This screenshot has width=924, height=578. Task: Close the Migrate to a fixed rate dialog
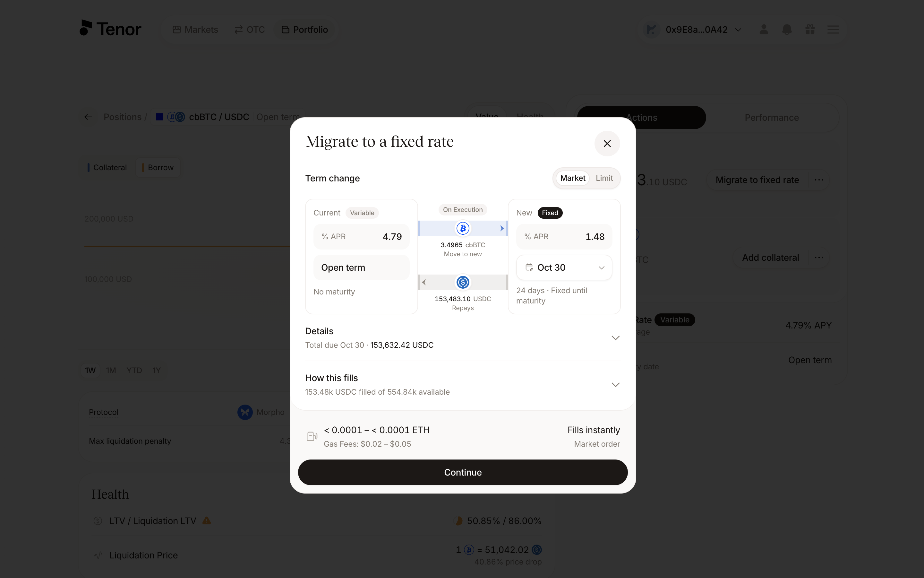click(x=607, y=143)
